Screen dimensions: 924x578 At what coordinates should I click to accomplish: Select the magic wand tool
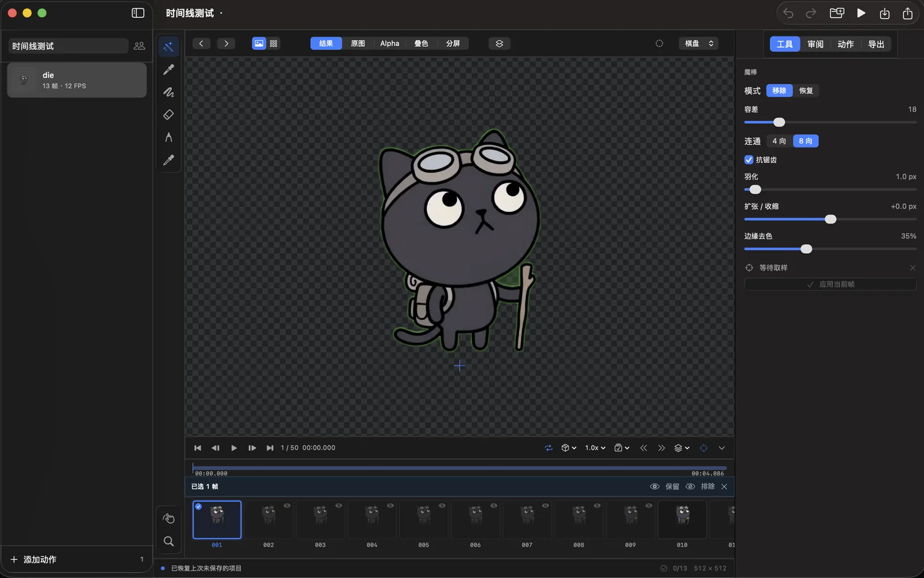(x=168, y=47)
